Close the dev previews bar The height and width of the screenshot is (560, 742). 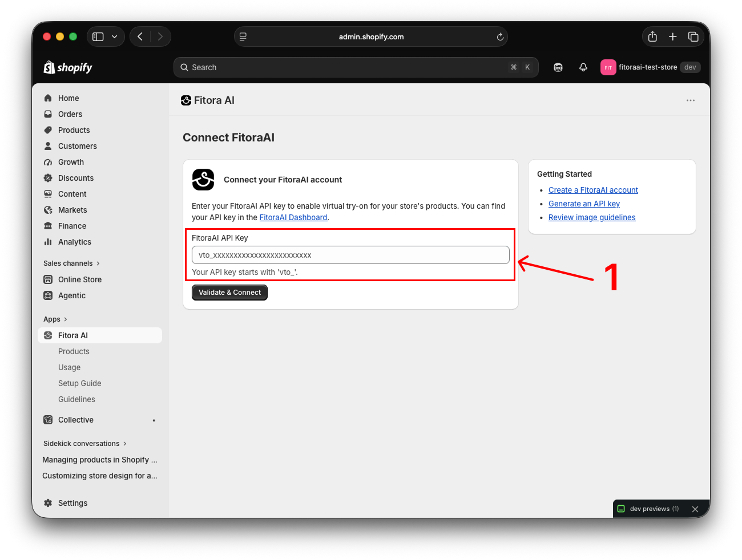click(x=695, y=509)
